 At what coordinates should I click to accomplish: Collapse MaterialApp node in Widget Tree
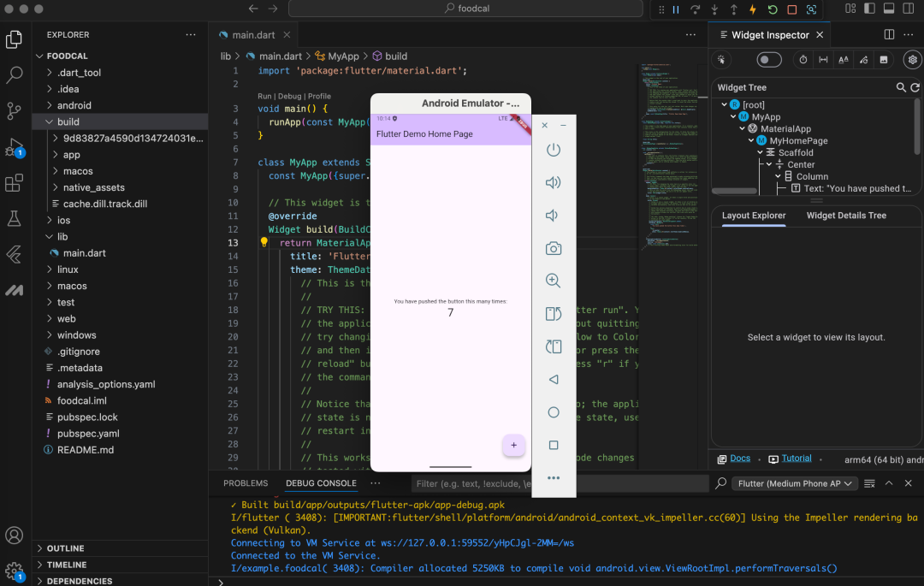click(x=743, y=129)
